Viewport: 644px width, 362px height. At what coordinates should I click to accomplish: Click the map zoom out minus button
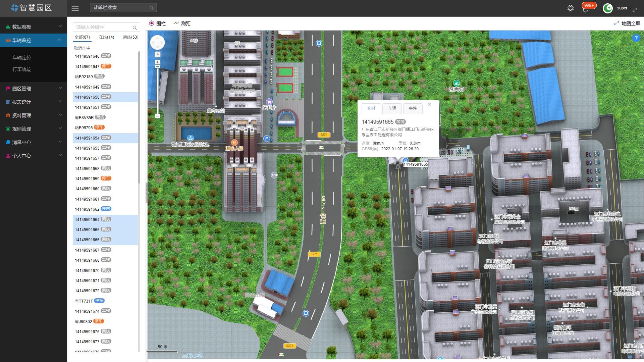pyautogui.click(x=158, y=116)
